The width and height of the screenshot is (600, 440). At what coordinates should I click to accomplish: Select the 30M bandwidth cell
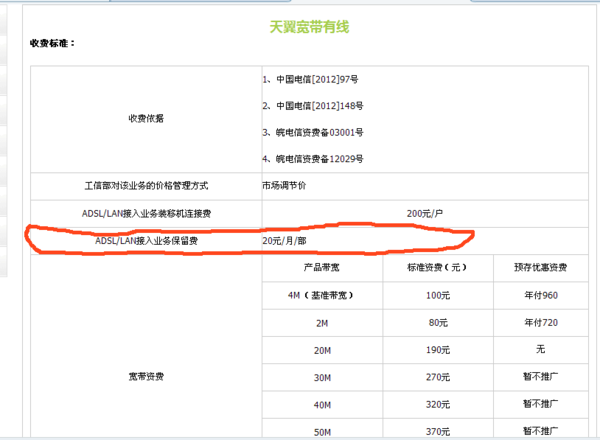(322, 378)
